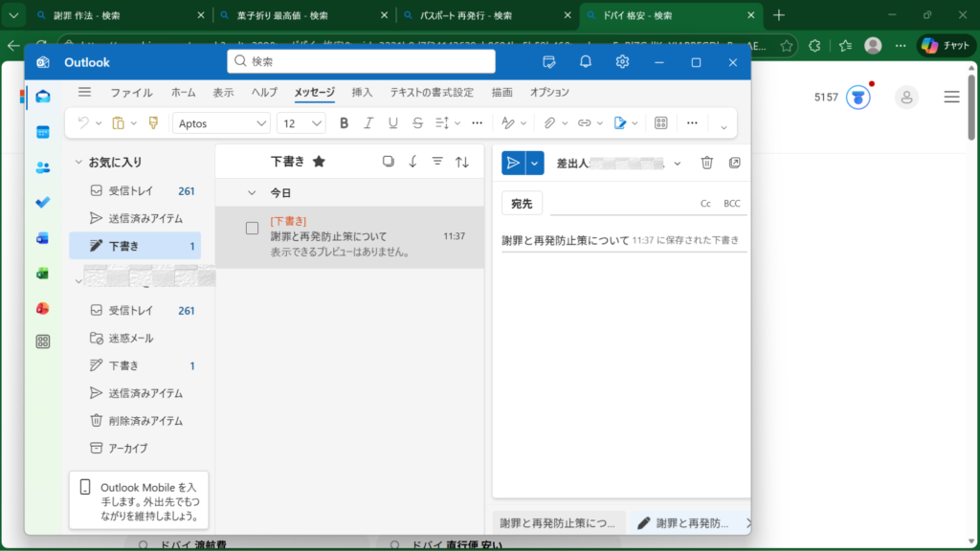The image size is (980, 551).
Task: Open Calendar from left sidebar
Action: tap(43, 132)
